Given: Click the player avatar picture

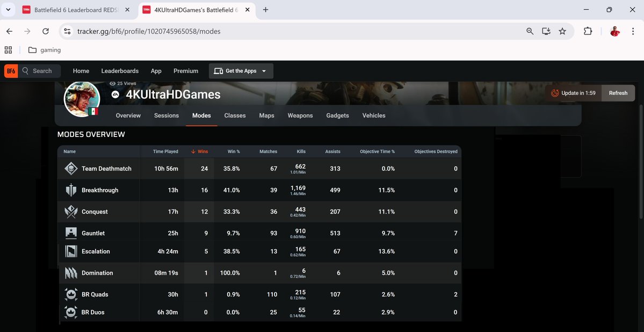Looking at the screenshot, I should [82, 99].
